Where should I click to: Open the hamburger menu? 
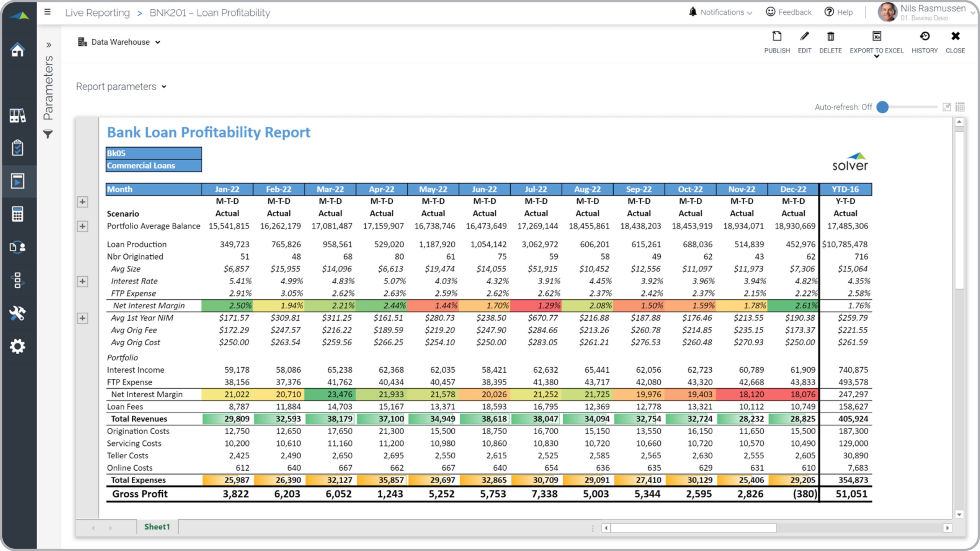pos(47,12)
